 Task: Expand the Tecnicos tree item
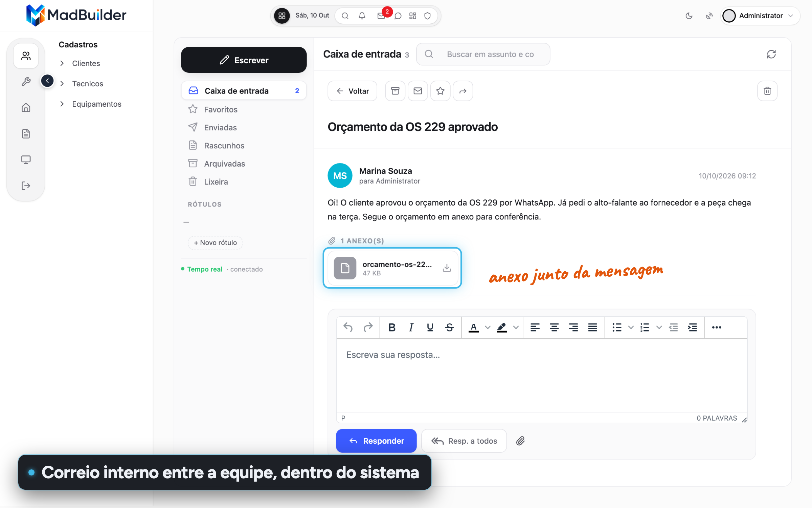[x=62, y=84]
